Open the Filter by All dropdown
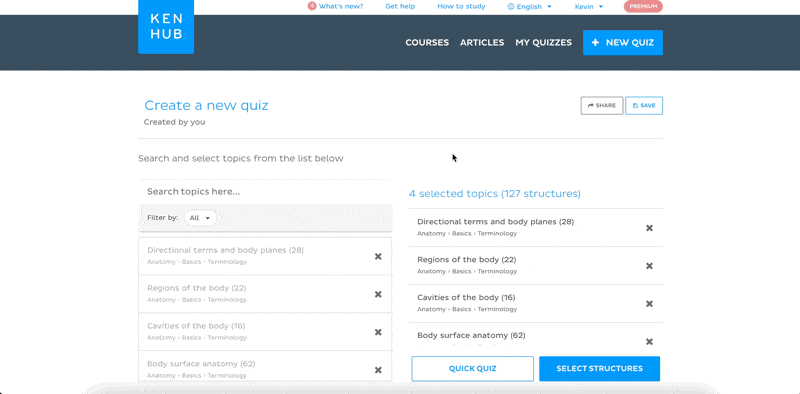 point(200,218)
